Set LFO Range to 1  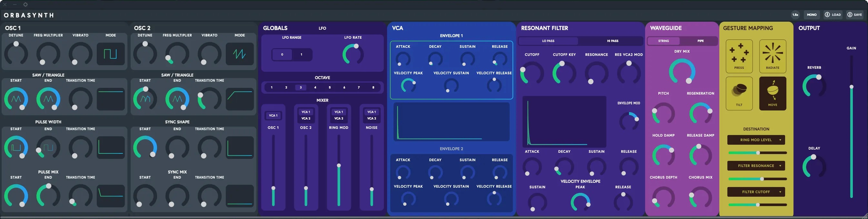click(x=301, y=55)
